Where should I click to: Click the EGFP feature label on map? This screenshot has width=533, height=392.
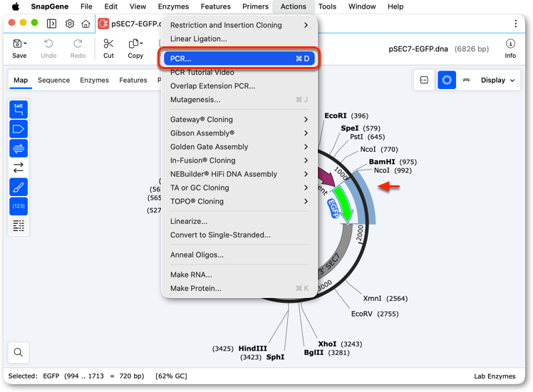[x=333, y=208]
